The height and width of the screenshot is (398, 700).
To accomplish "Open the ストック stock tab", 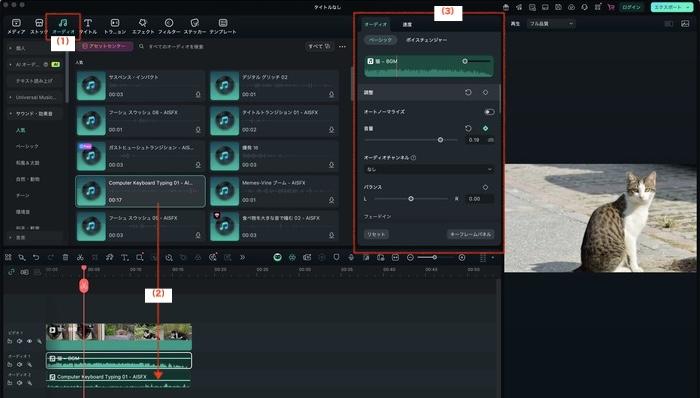I will click(39, 26).
